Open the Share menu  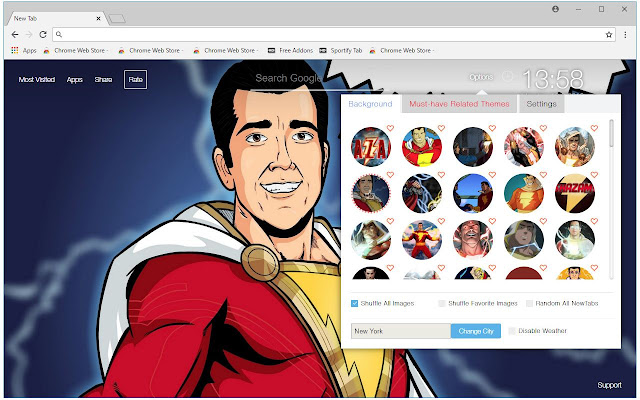103,80
